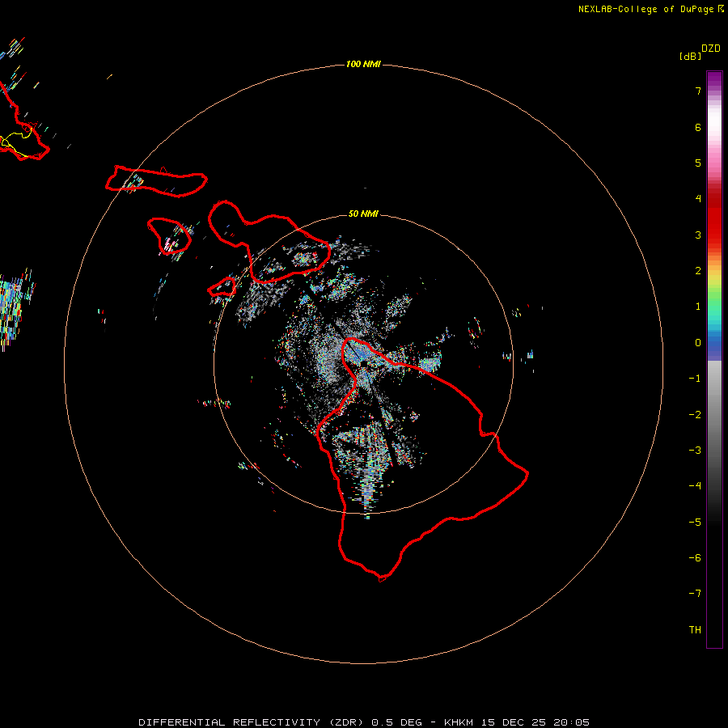Click the 7 value on color scale
The width and height of the screenshot is (728, 728).
[698, 91]
